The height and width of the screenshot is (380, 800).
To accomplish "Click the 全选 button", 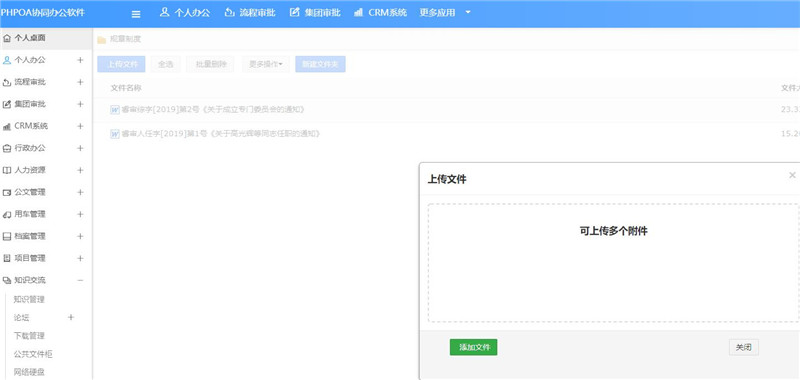I will [166, 64].
